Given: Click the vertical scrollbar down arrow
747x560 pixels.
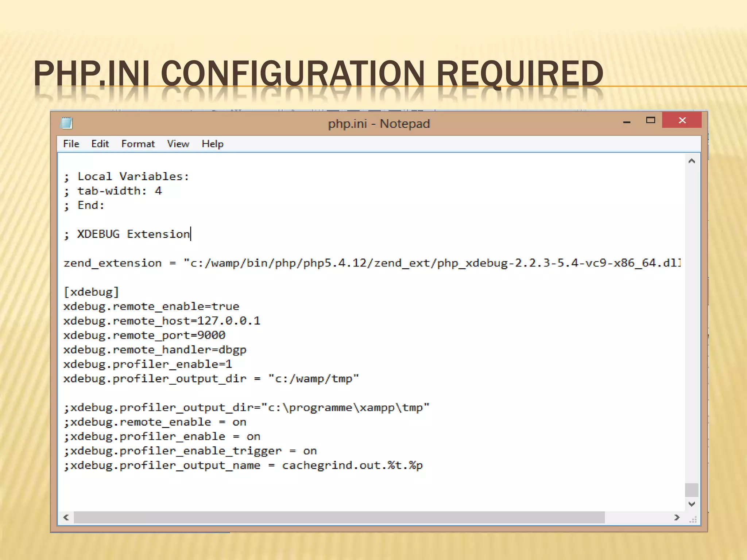Looking at the screenshot, I should (692, 504).
